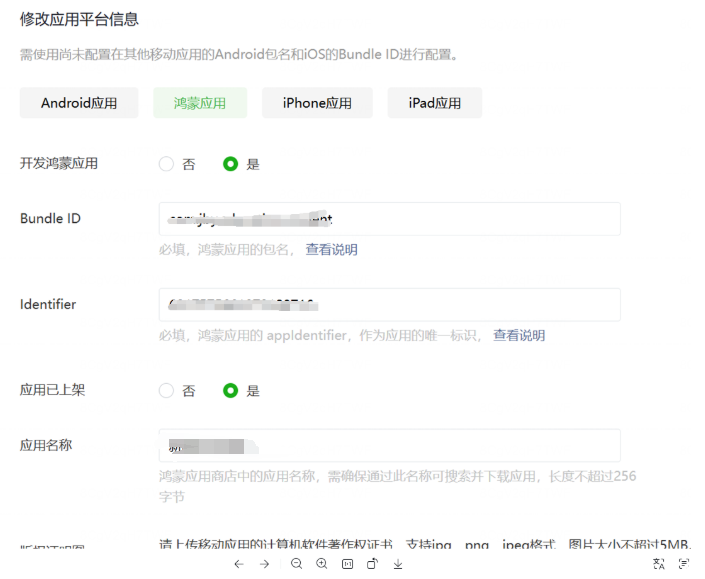The width and height of the screenshot is (705, 579).
Task: Download the image with the download icon
Action: (398, 564)
